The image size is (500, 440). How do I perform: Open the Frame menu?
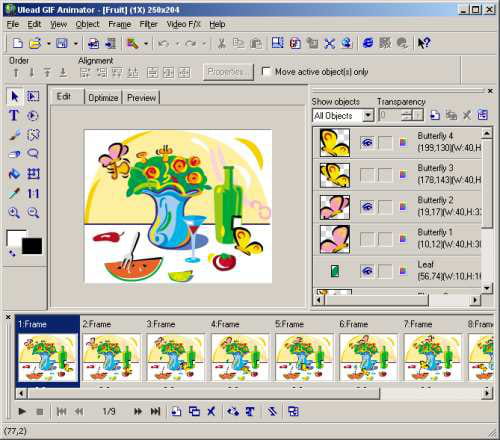click(x=120, y=24)
